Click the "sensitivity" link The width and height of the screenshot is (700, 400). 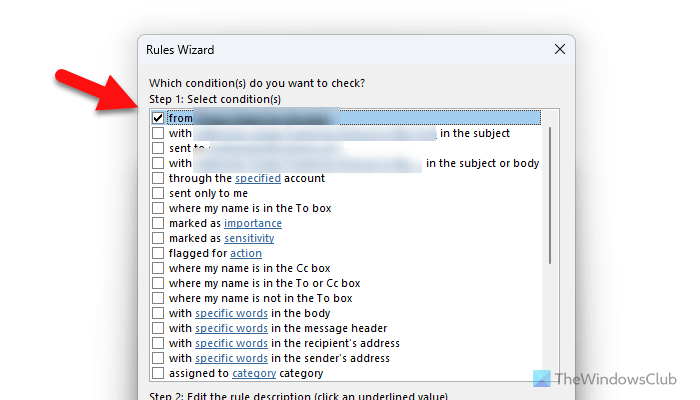pos(249,238)
